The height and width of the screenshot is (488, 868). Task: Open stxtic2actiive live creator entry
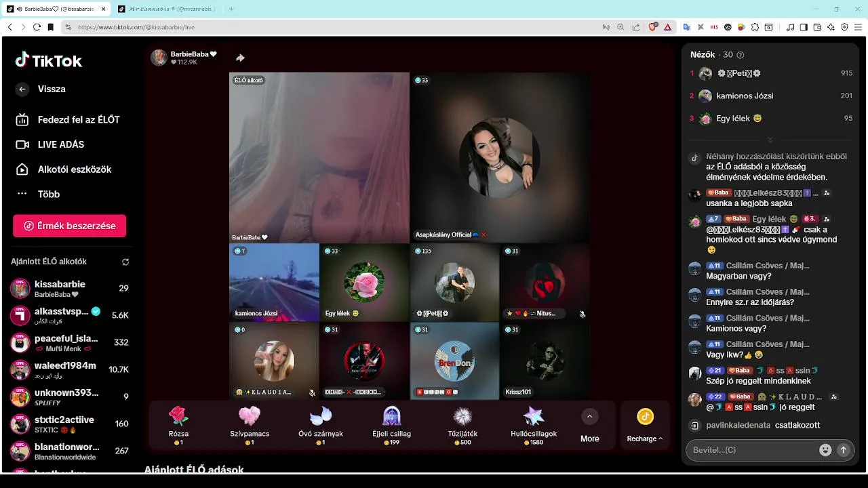pyautogui.click(x=69, y=424)
